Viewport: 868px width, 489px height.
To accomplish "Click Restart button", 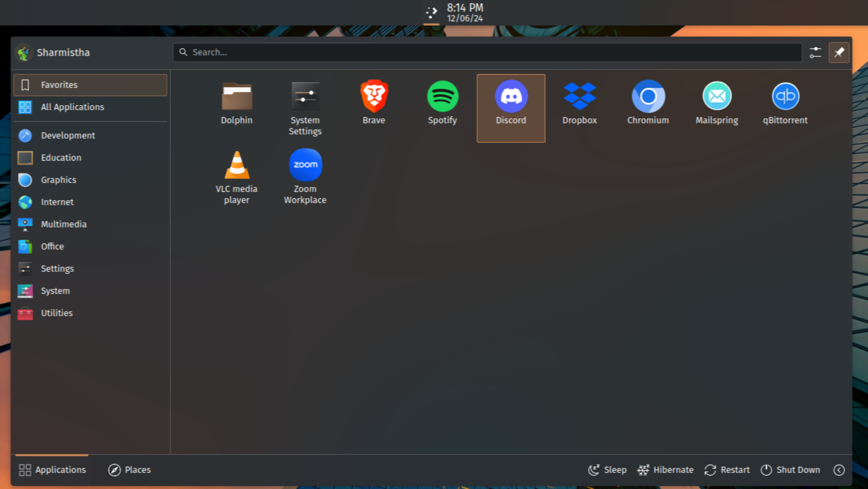I will click(727, 470).
